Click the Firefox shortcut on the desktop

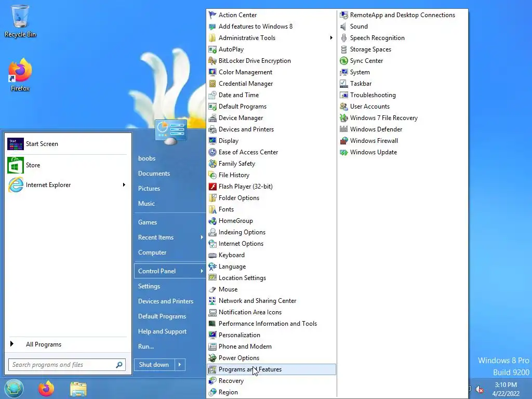[20, 75]
